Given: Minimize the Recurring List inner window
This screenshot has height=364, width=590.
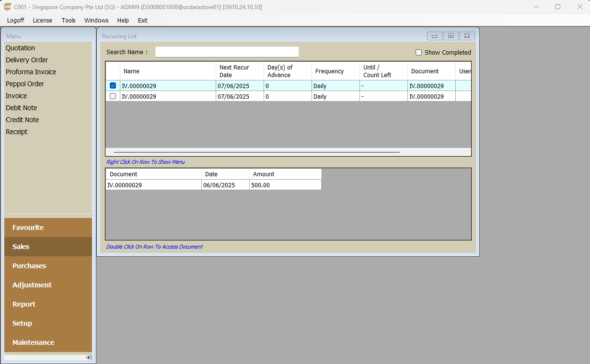Looking at the screenshot, I should [434, 36].
